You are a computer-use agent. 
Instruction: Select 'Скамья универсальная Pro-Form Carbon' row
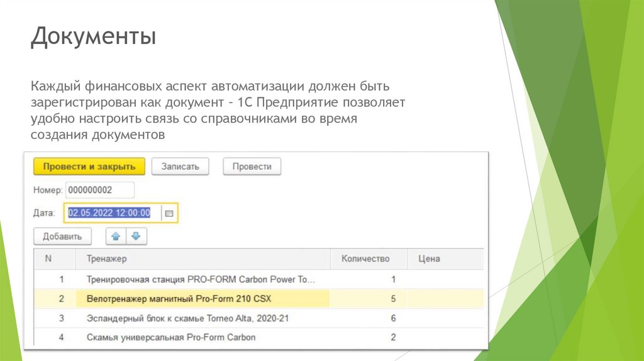[x=258, y=337]
